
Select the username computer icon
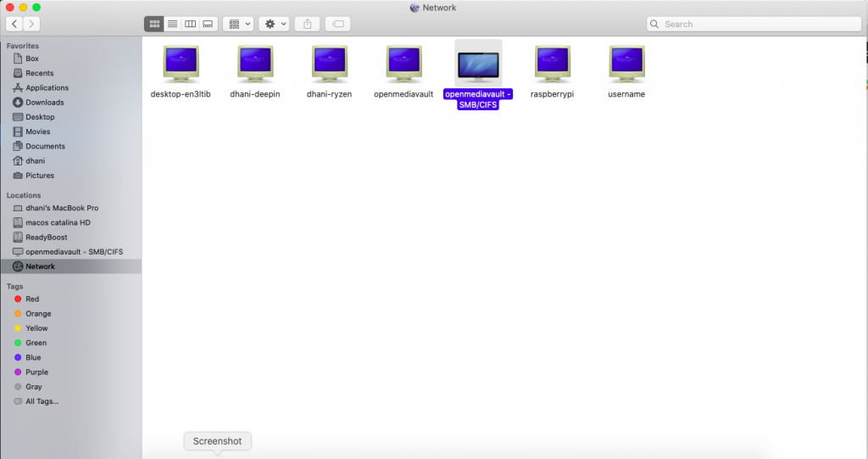pos(626,64)
